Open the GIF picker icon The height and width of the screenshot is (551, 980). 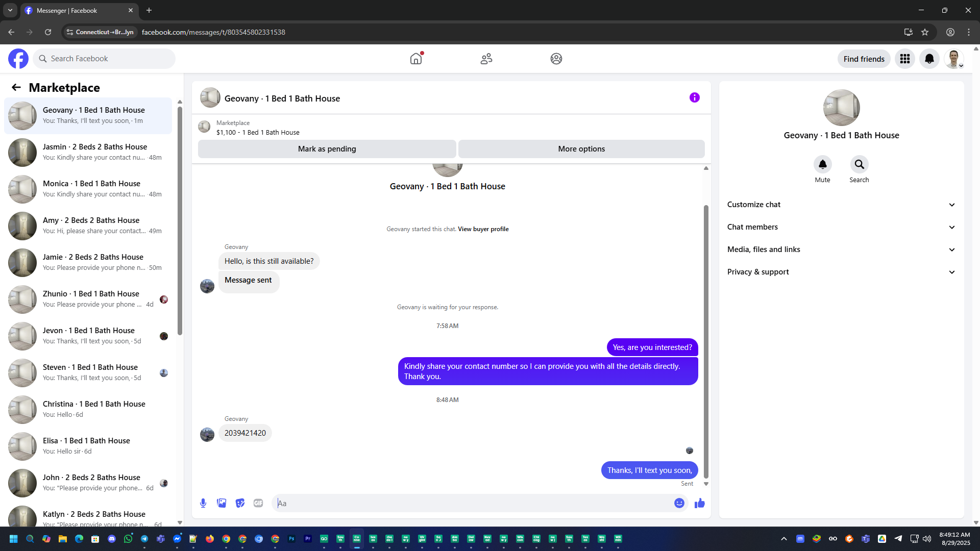pos(258,503)
